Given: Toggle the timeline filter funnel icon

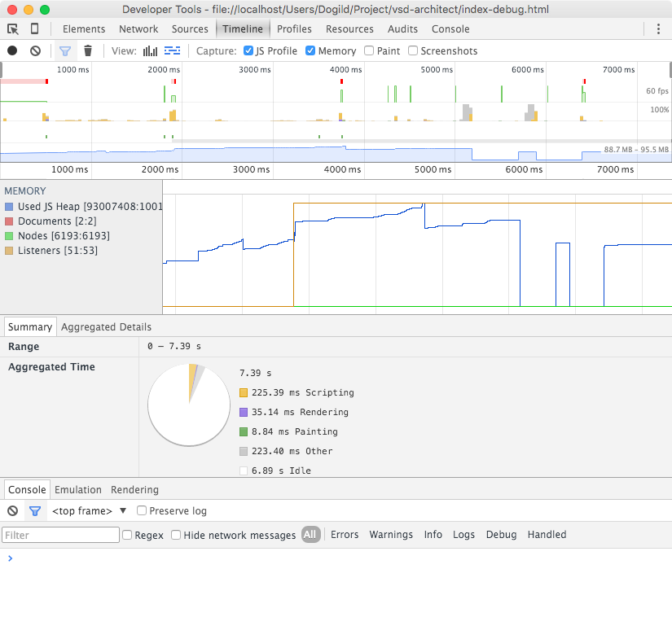Looking at the screenshot, I should (x=65, y=51).
